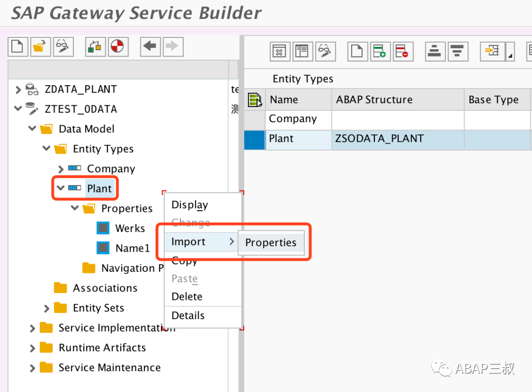This screenshot has height=392, width=532.
Task: Click the Company cell in Name column
Action: coord(299,120)
